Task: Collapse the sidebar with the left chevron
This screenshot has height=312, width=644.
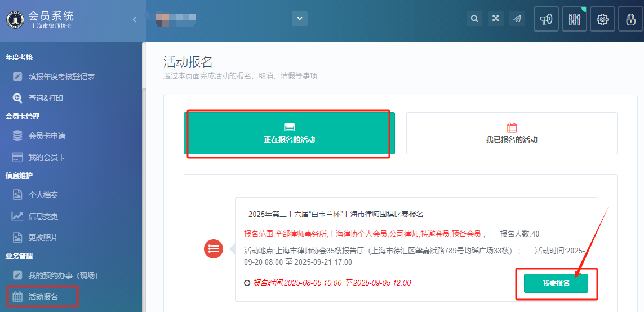Action: pyautogui.click(x=134, y=20)
